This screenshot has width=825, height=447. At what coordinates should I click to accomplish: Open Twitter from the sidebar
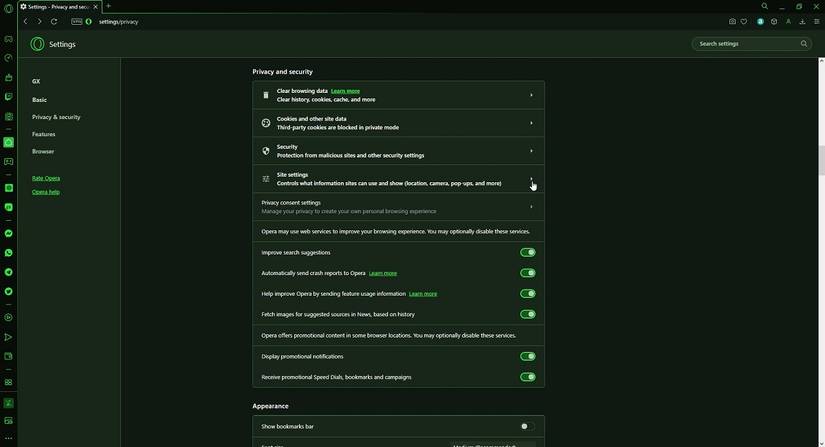pyautogui.click(x=8, y=291)
